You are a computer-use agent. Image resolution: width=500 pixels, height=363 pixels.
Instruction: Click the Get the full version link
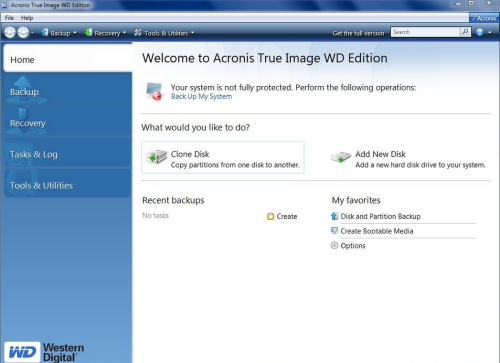(358, 33)
